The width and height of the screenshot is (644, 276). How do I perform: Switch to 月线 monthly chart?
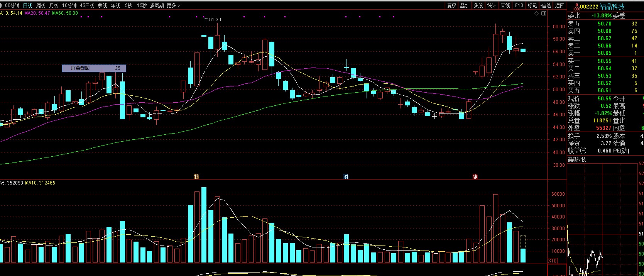tap(54, 5)
